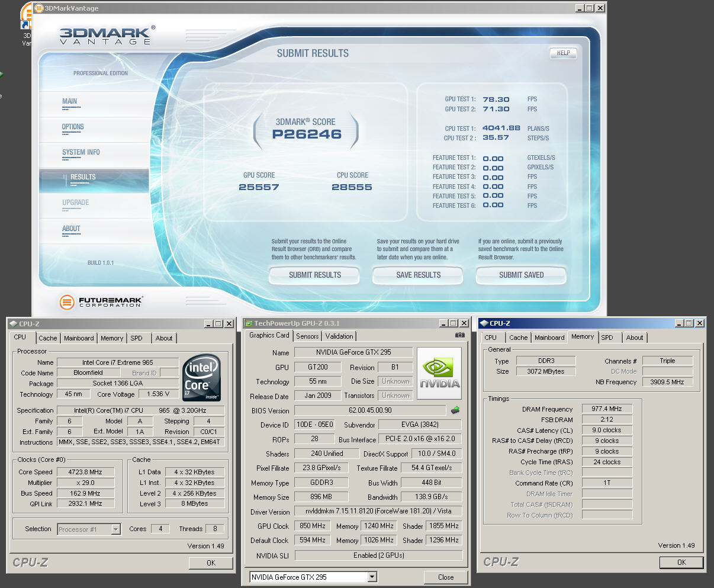Image resolution: width=714 pixels, height=588 pixels.
Task: Click the GPU-Z screenshot camera icon
Action: [459, 335]
